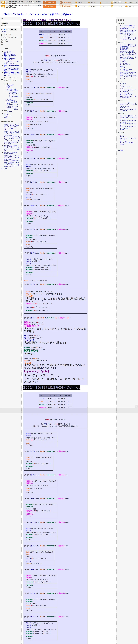Viewport: 138px width, 644px height.
Task: Open 蒼森ミネ in 更新履歴
Action: [123, 108]
